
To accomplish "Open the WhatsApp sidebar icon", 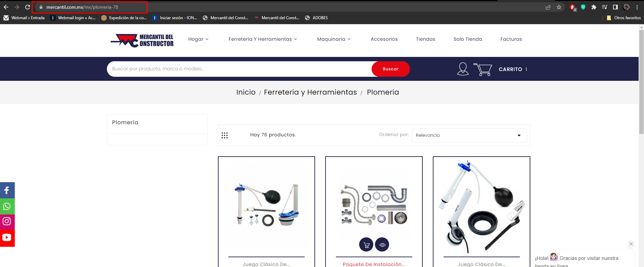I will pyautogui.click(x=7, y=206).
